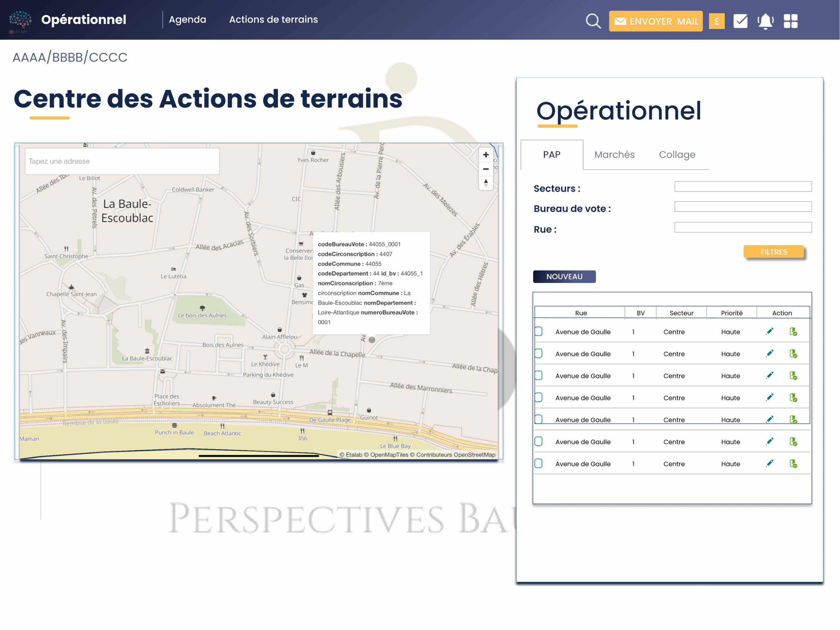Open OpenStreetMap contributors attribution link
Viewport: 840px width, 630px height.
click(x=452, y=454)
